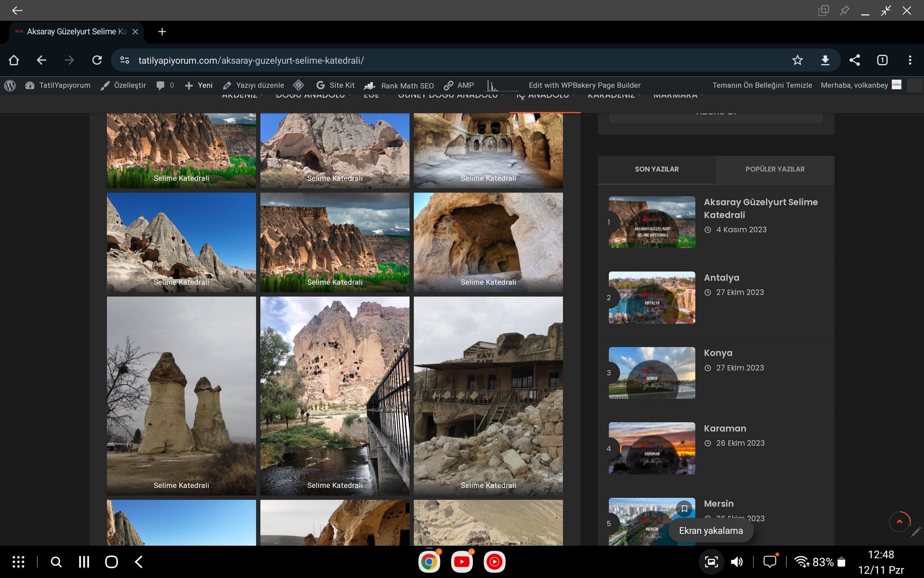924x578 pixels.
Task: Open the Aksaray Güzelyurt Selime Katedrali post link
Action: (x=761, y=209)
